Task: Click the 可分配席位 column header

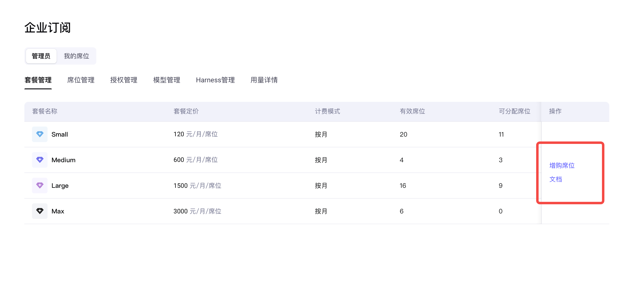Action: pos(515,111)
